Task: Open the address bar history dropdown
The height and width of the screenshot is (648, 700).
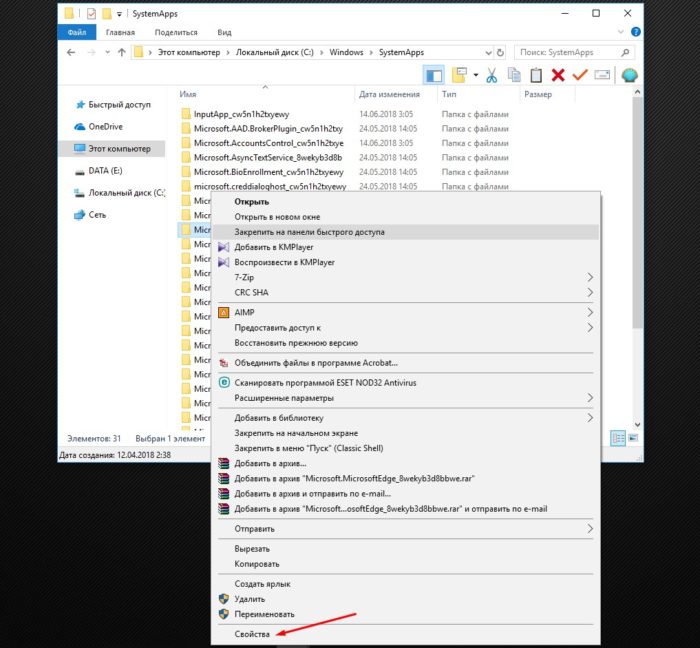Action: (x=488, y=53)
